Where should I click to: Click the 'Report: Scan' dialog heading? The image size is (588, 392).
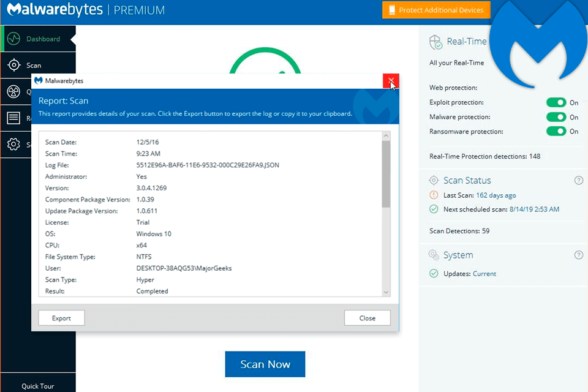pyautogui.click(x=63, y=101)
